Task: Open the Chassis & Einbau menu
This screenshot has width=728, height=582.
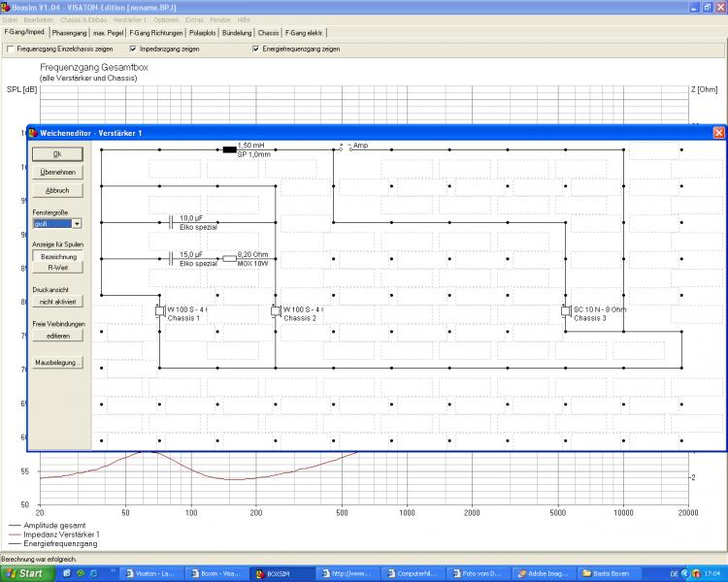Action: [x=83, y=19]
